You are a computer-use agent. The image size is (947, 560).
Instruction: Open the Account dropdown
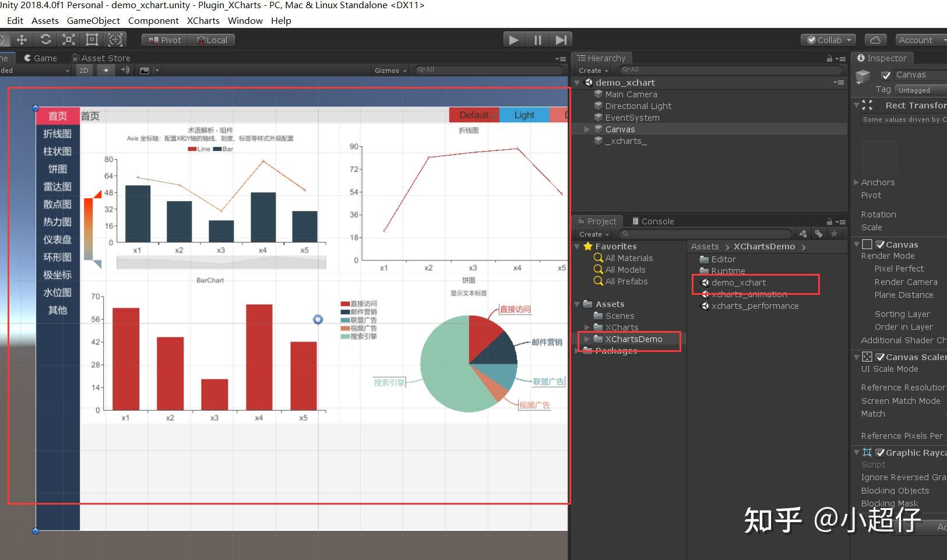pos(920,40)
